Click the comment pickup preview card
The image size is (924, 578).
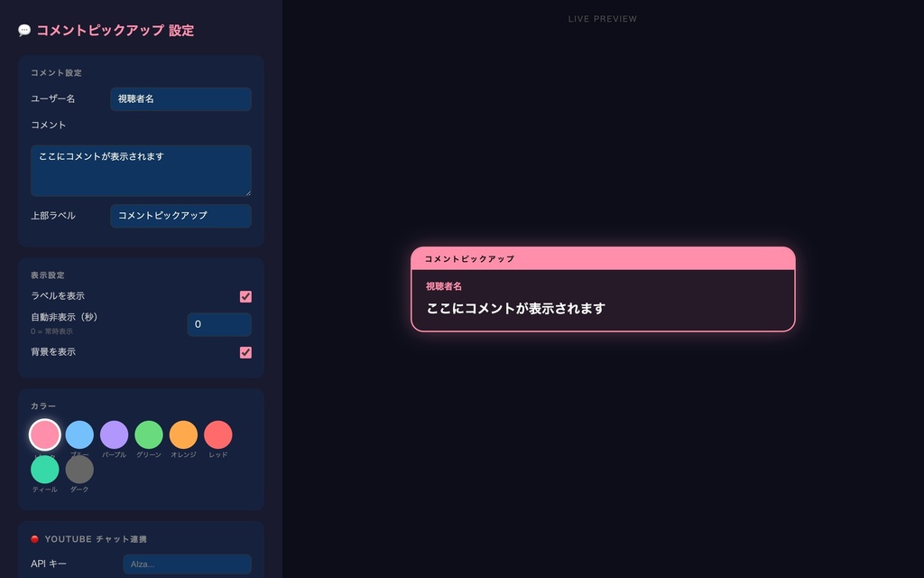[x=602, y=291]
